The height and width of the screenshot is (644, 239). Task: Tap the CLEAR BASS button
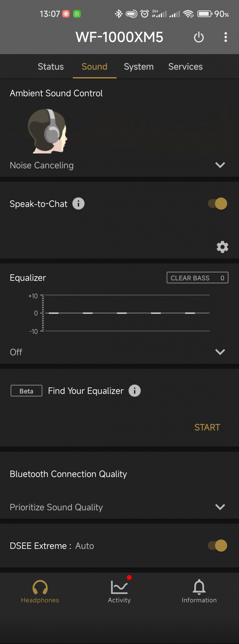pyautogui.click(x=197, y=278)
